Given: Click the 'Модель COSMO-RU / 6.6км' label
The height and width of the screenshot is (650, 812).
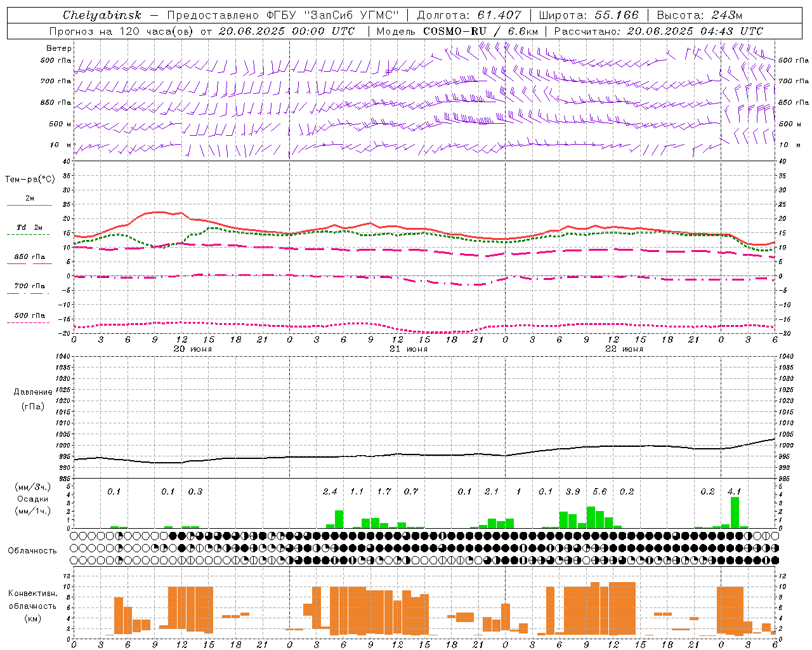Looking at the screenshot, I should [x=457, y=31].
